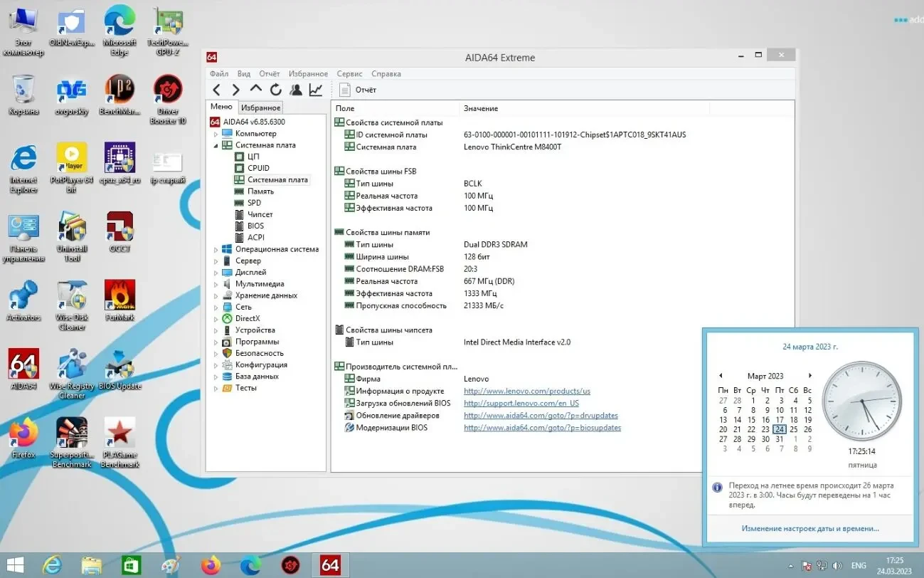Screen dimensions: 924x578
Task: Open the Сервис menu
Action: 349,73
